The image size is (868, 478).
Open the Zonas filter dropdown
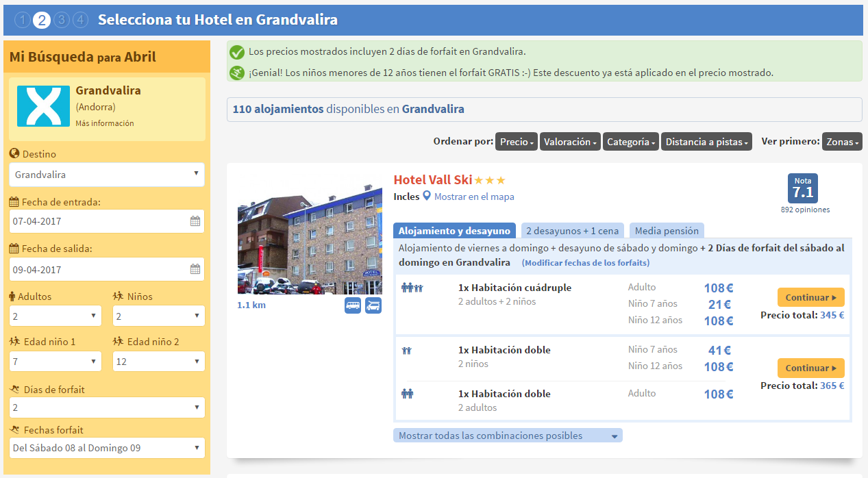point(842,142)
